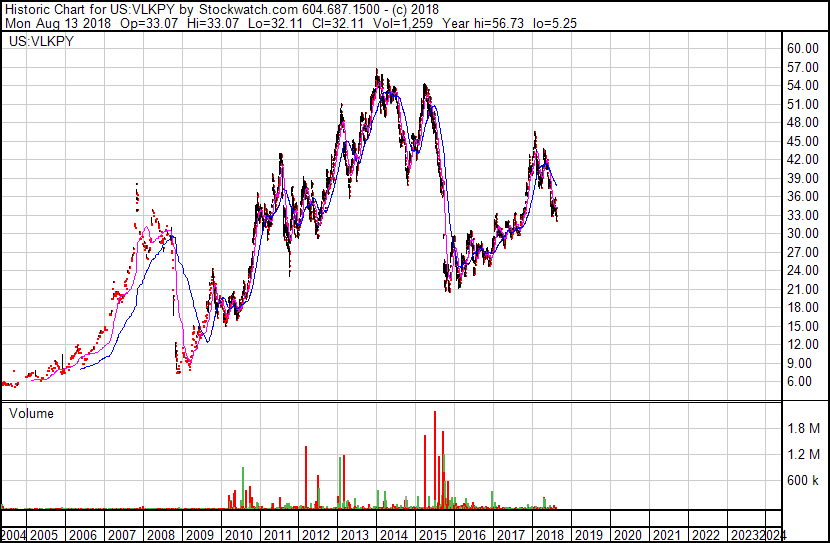Image resolution: width=830 pixels, height=543 pixels.
Task: Click the tall red volume spike in early 2012
Action: click(306, 477)
